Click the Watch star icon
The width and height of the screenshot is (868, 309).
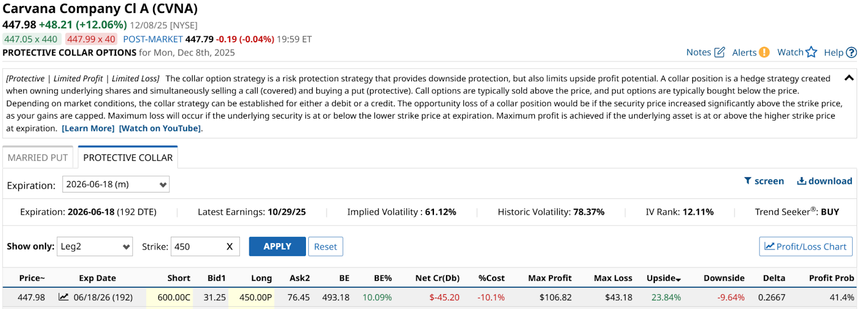[811, 52]
